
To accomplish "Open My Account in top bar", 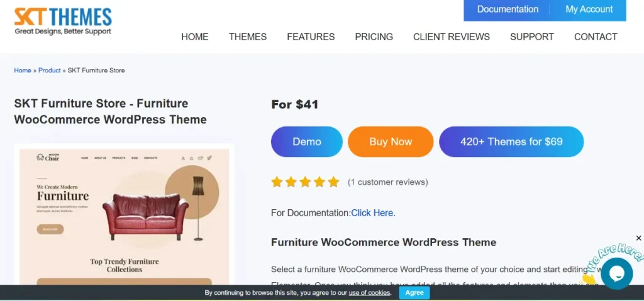I will tap(589, 9).
